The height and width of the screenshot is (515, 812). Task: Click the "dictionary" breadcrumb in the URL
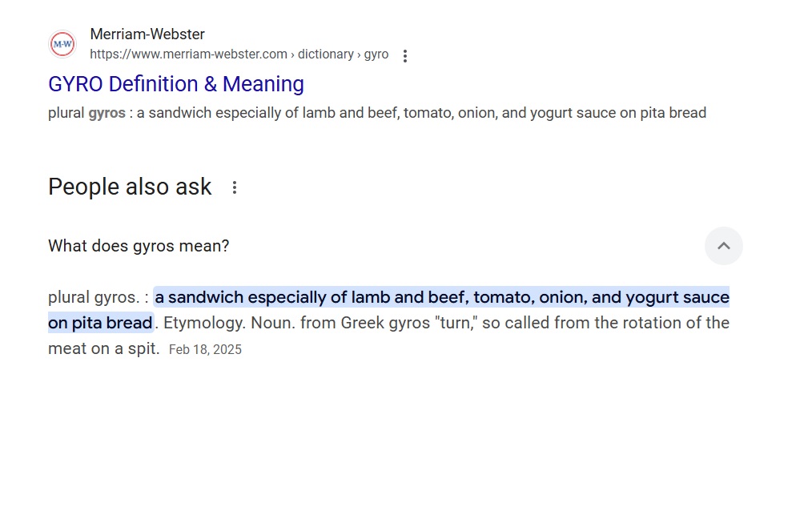(x=325, y=54)
